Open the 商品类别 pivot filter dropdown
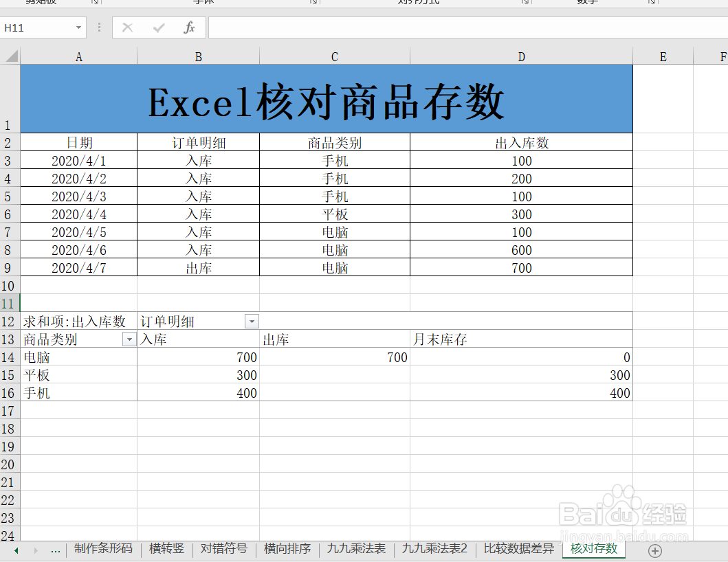The image size is (728, 562). 129,339
